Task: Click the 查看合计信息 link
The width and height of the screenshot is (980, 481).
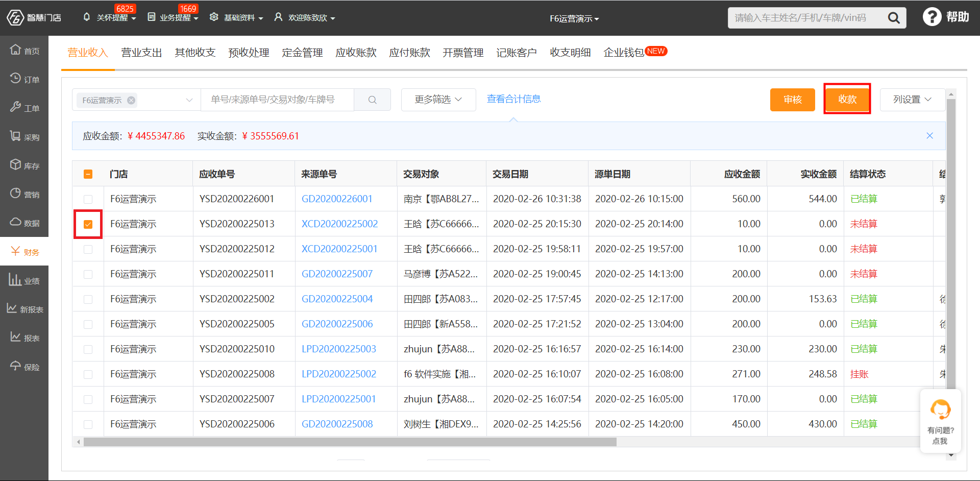Action: click(513, 99)
